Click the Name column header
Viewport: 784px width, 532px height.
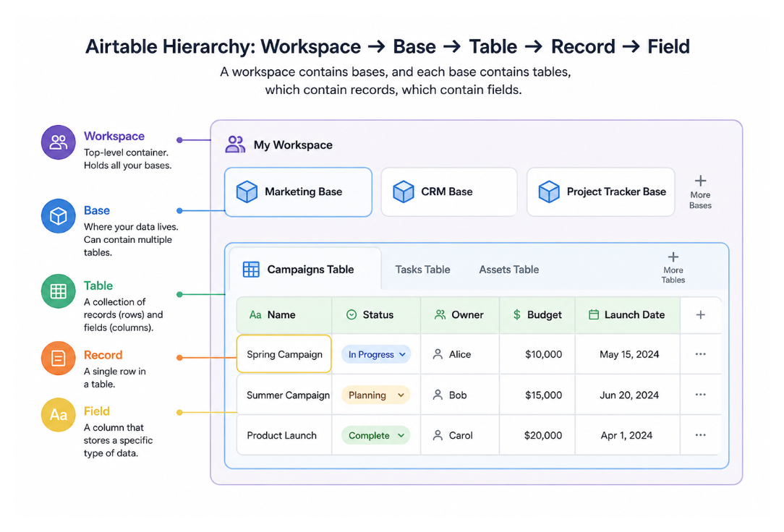(x=284, y=314)
